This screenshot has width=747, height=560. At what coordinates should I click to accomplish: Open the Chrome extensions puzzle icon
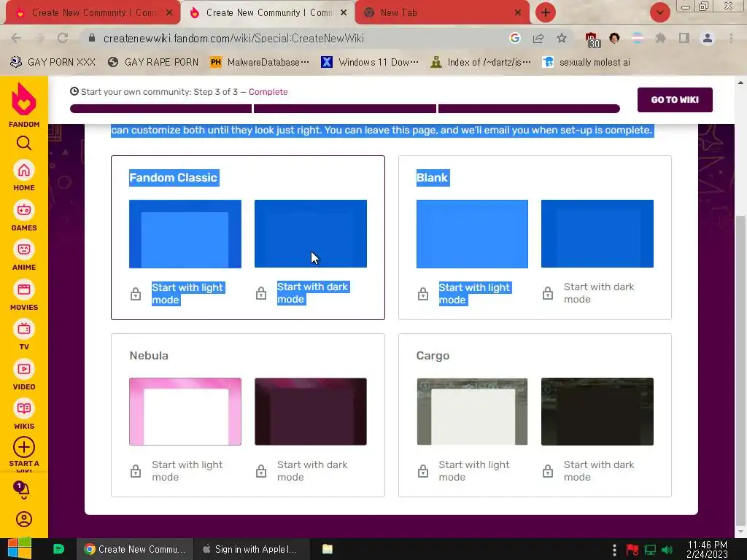tap(660, 38)
